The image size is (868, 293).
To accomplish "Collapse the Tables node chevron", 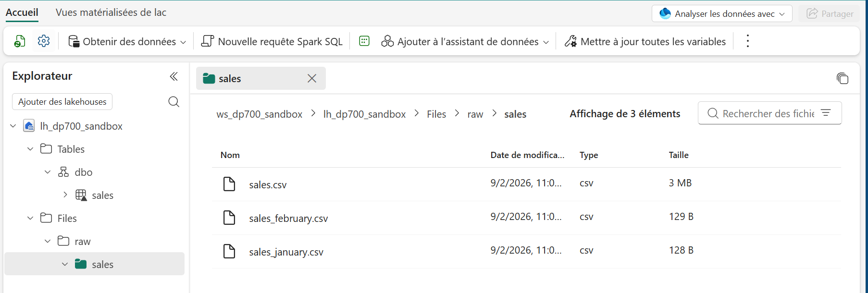I will [30, 149].
